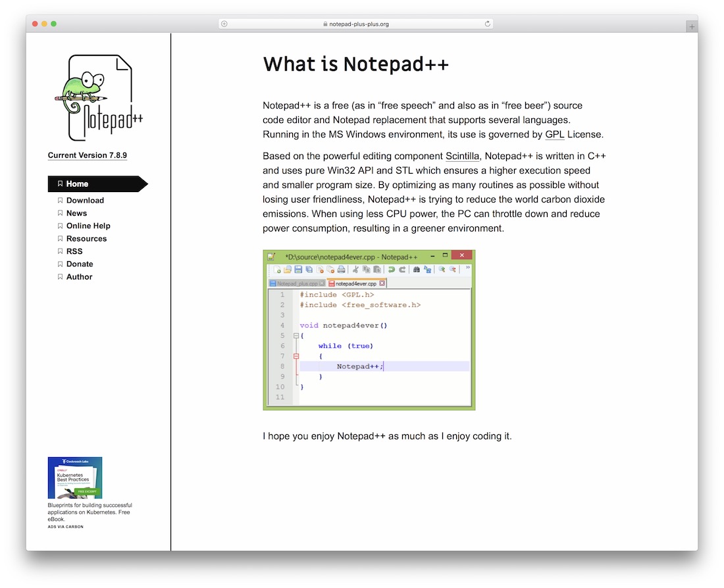Open the News section
Viewport: 724px width, 588px height.
pos(76,213)
